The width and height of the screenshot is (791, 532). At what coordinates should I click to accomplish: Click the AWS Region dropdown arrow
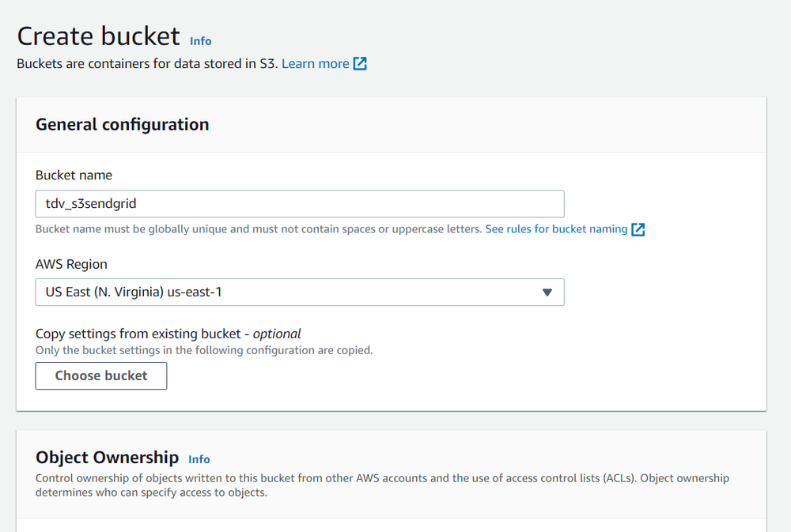[x=547, y=292]
